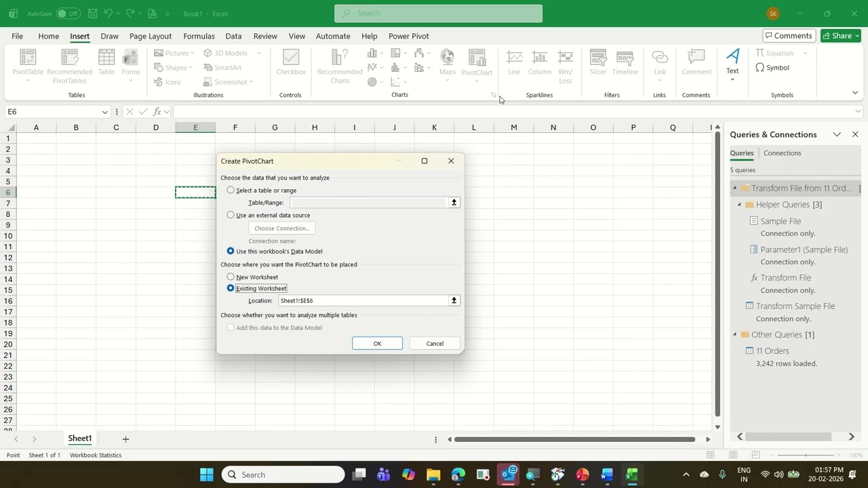
Task: Select 'Use an external data source' option
Action: point(231,215)
